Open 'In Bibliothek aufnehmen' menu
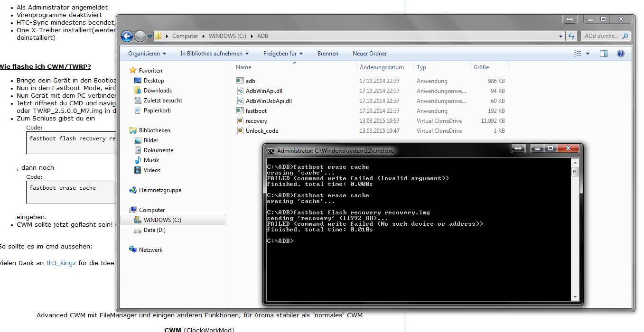This screenshot has height=332, width=644. tap(215, 54)
